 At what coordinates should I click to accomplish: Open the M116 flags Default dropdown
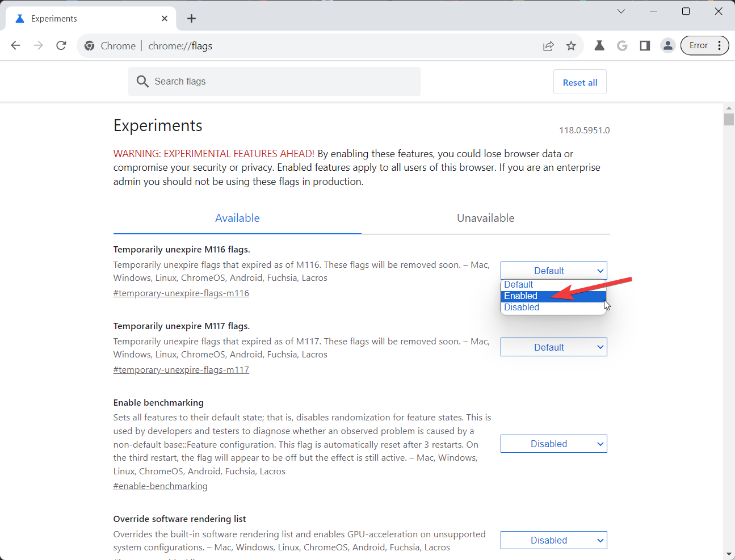coord(554,271)
